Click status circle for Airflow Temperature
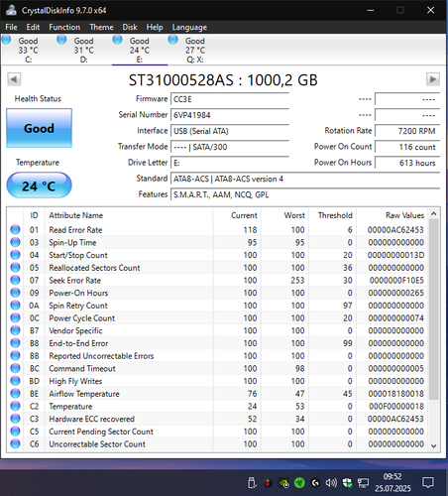Viewport: 448px width, 496px height. pyautogui.click(x=15, y=393)
